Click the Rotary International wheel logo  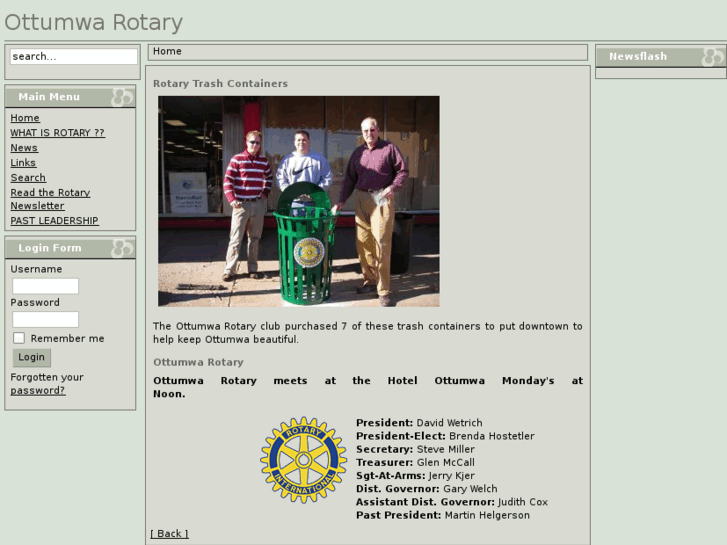[x=304, y=460]
